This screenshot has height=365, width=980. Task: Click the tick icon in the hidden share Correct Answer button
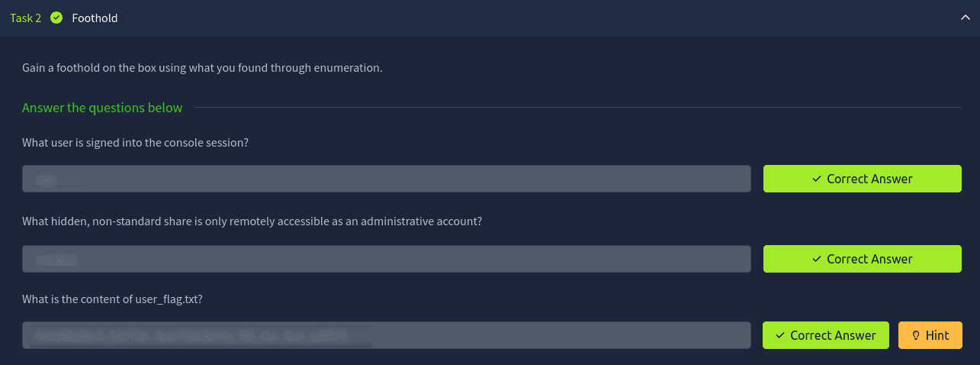816,259
